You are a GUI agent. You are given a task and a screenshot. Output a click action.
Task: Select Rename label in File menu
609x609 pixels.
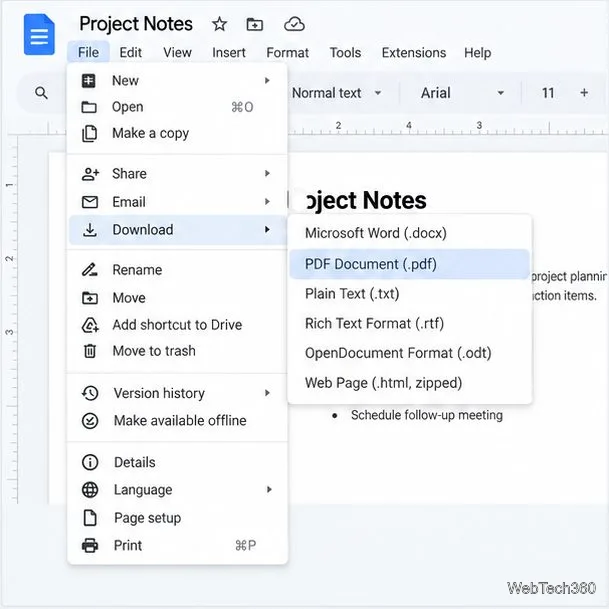137,270
